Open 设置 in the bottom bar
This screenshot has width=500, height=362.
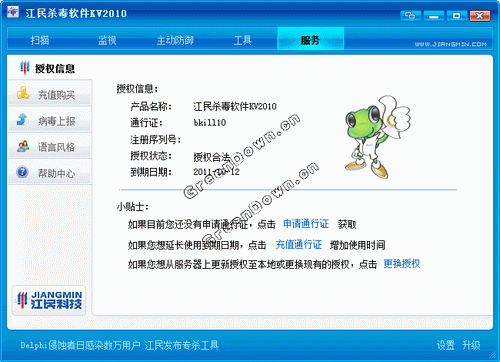point(446,345)
